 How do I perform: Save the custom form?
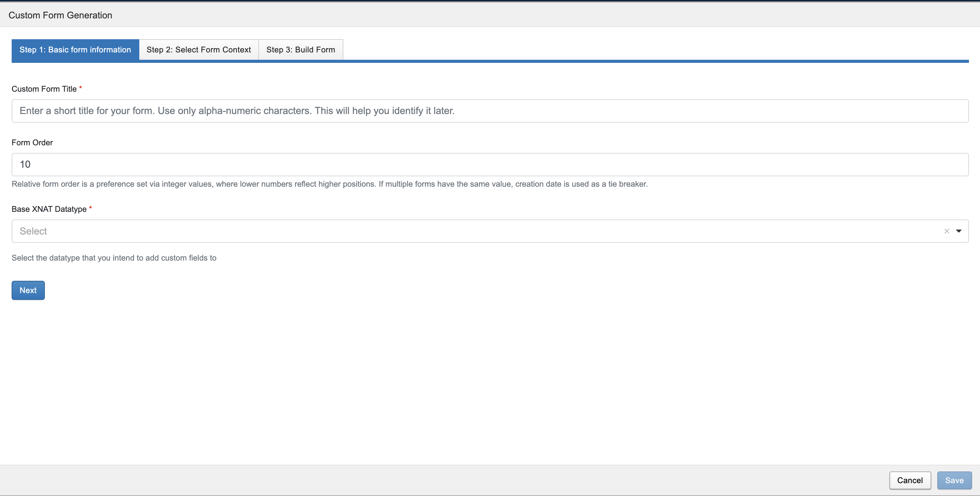click(x=954, y=480)
